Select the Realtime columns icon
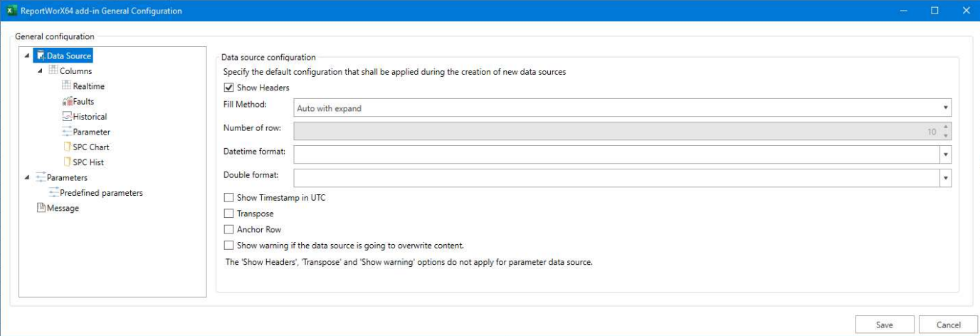 pyautogui.click(x=67, y=86)
